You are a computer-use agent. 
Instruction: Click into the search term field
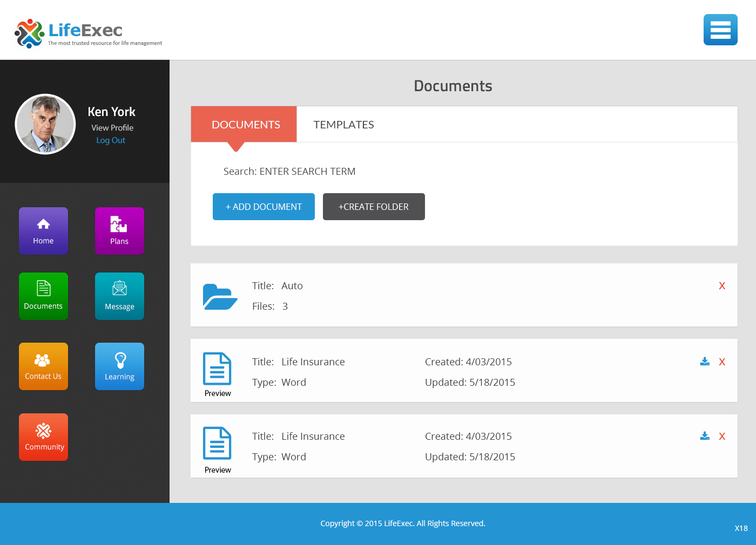pos(307,172)
